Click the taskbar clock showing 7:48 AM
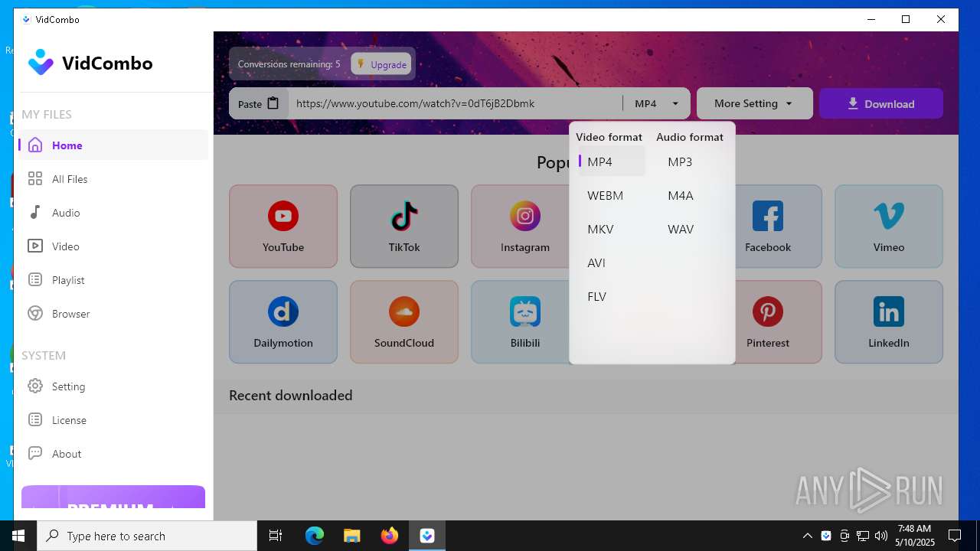Screen dimensions: 980x551 [916, 536]
